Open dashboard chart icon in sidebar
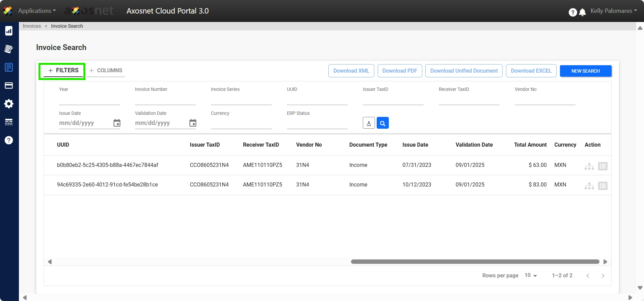The height and width of the screenshot is (301, 644). tap(9, 31)
